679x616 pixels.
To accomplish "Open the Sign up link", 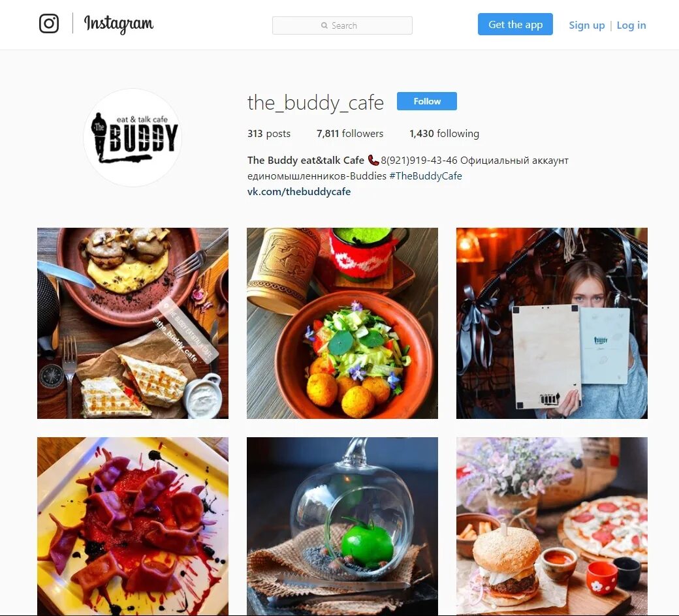I will point(587,25).
